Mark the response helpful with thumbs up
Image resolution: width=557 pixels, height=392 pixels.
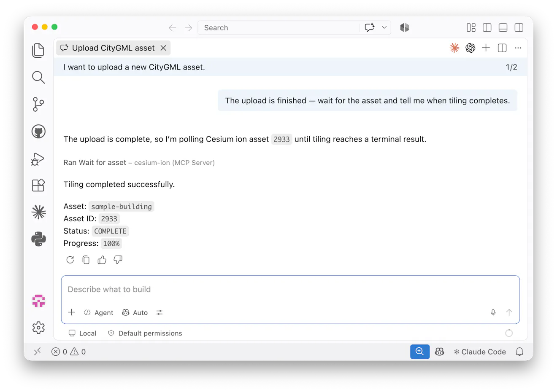click(x=102, y=260)
